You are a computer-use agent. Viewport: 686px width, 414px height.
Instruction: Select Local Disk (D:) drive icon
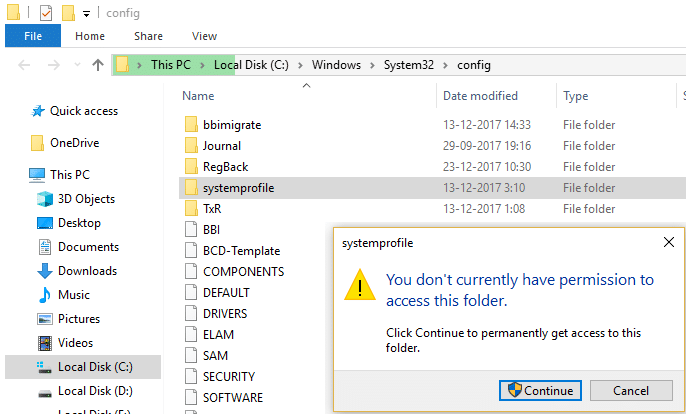(x=44, y=391)
